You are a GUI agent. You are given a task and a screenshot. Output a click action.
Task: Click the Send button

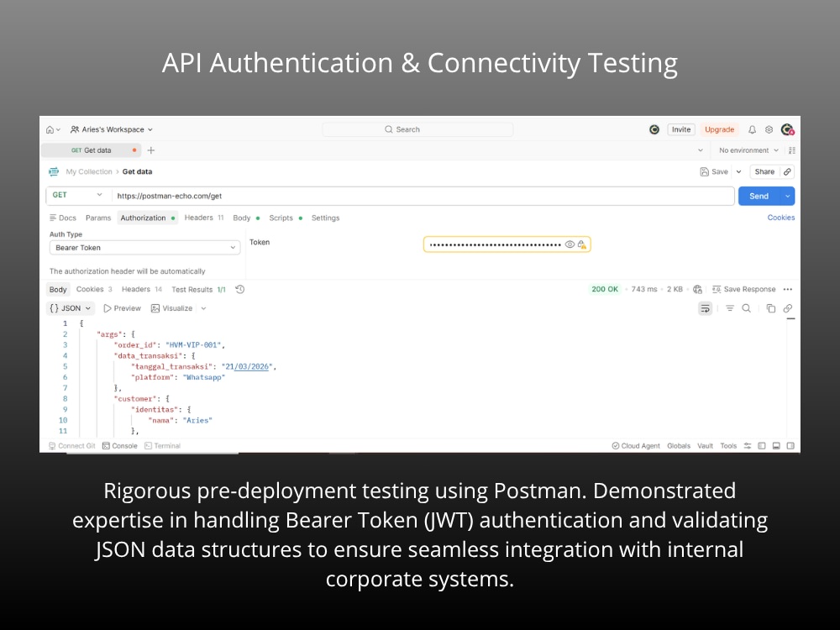coord(759,196)
